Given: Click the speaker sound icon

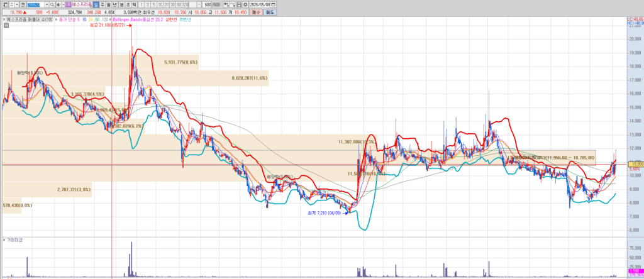Looking at the screenshot, I should click(x=58, y=4).
